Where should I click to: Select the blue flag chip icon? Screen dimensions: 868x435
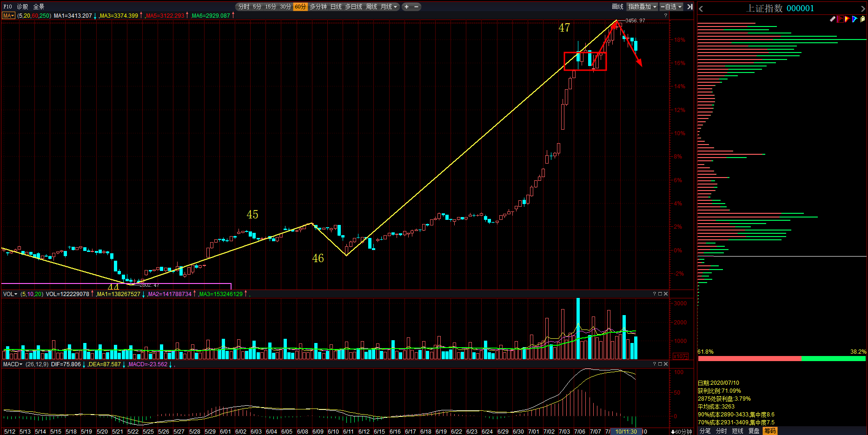(x=855, y=19)
